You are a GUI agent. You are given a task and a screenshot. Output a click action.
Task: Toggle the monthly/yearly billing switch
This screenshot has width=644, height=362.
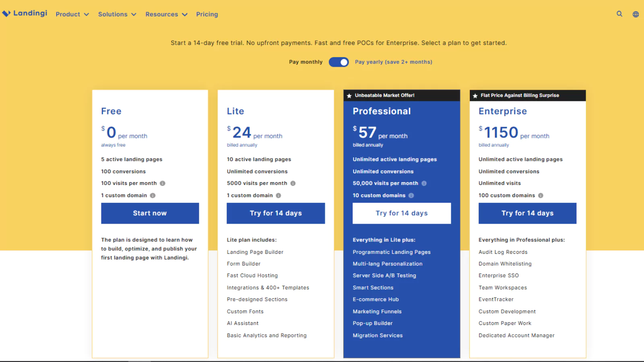(x=339, y=62)
